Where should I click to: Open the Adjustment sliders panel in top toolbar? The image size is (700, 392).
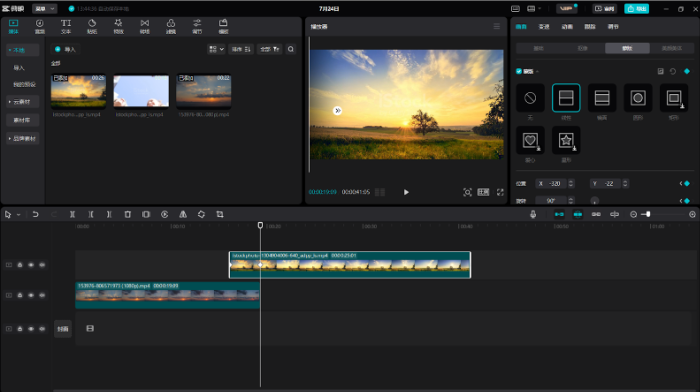pyautogui.click(x=197, y=26)
